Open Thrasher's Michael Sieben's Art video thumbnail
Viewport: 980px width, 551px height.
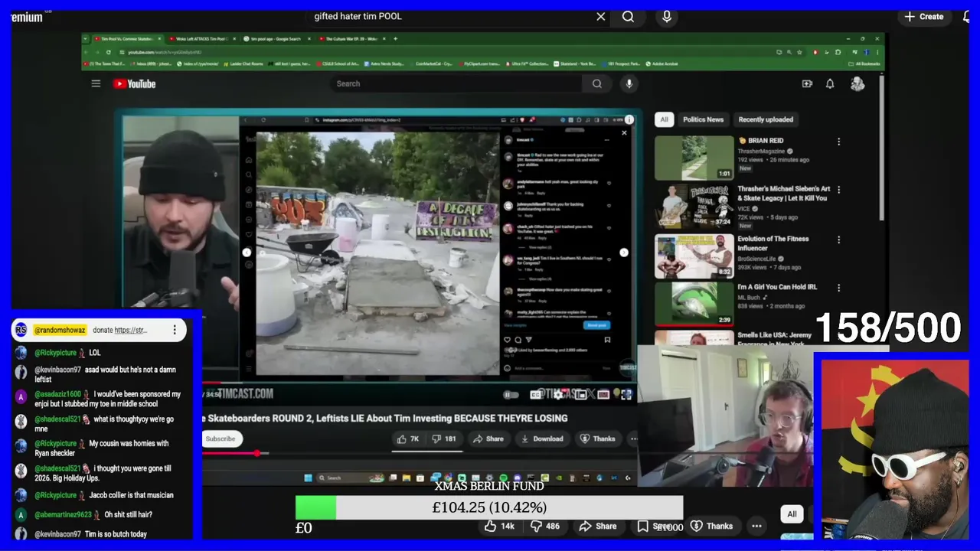(694, 205)
